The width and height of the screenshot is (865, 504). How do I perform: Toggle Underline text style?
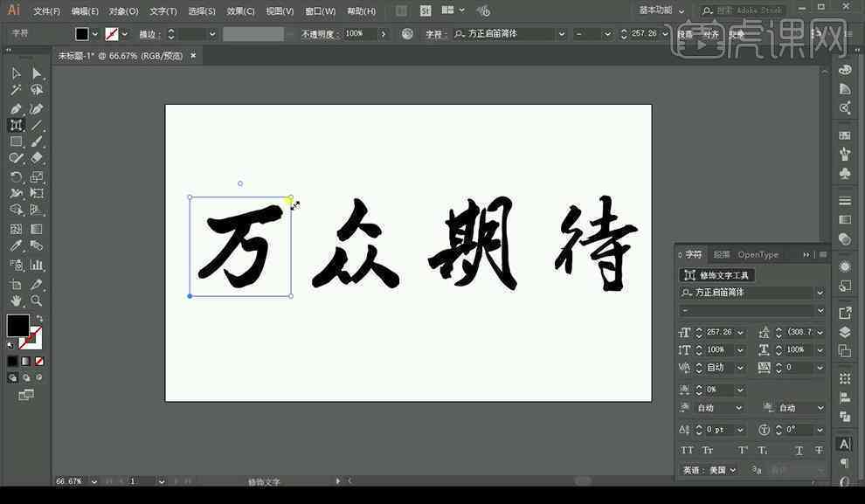pos(799,451)
